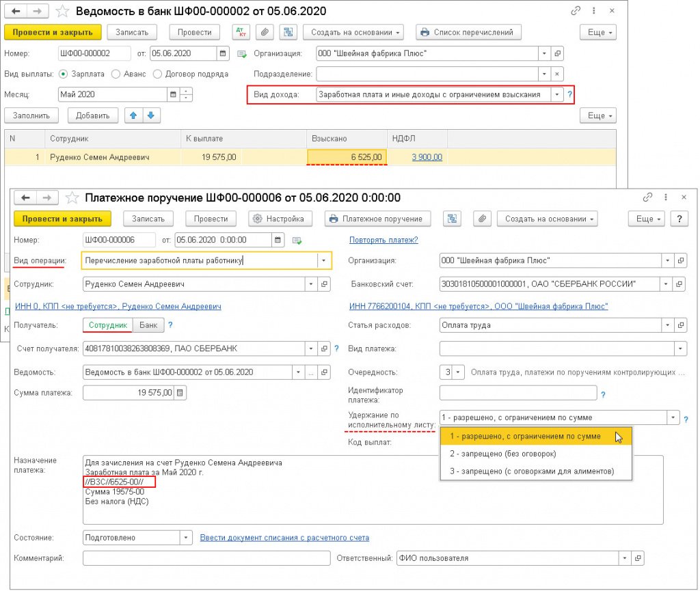Expand the Вид операции dropdown

click(323, 260)
